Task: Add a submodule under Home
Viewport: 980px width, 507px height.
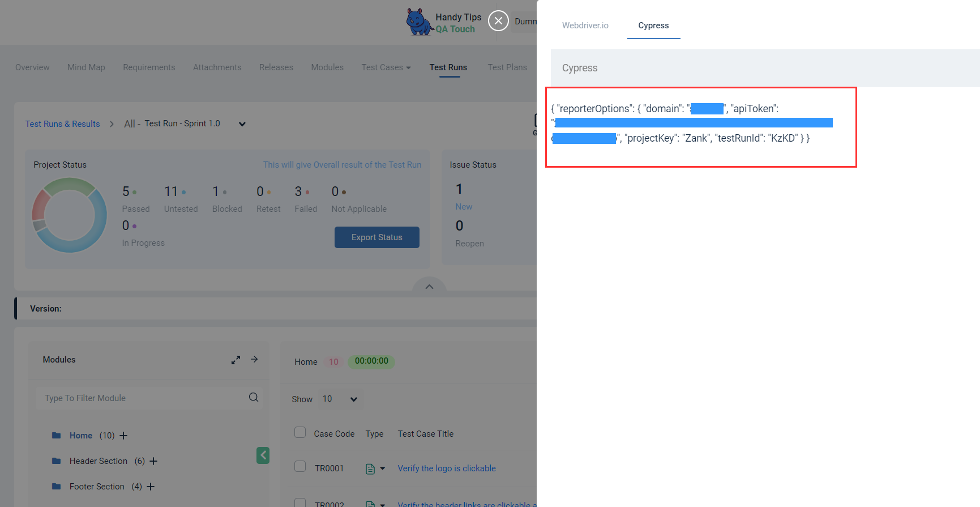Action: point(123,435)
